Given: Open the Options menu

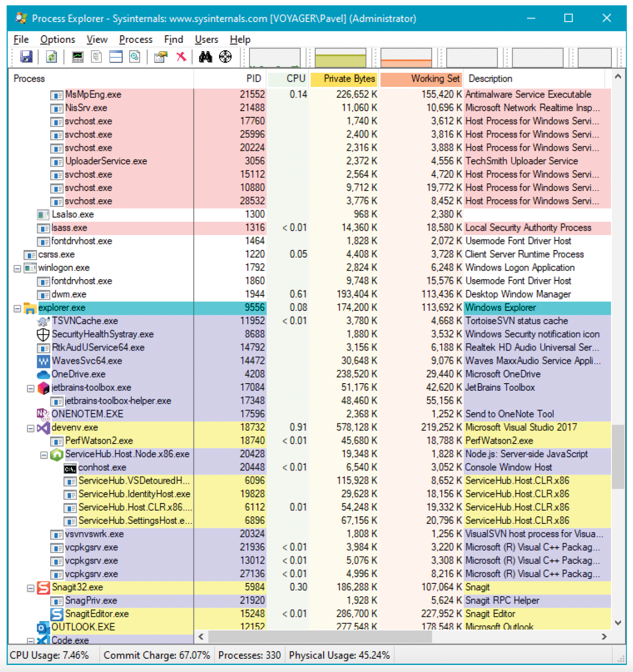Looking at the screenshot, I should [x=58, y=39].
